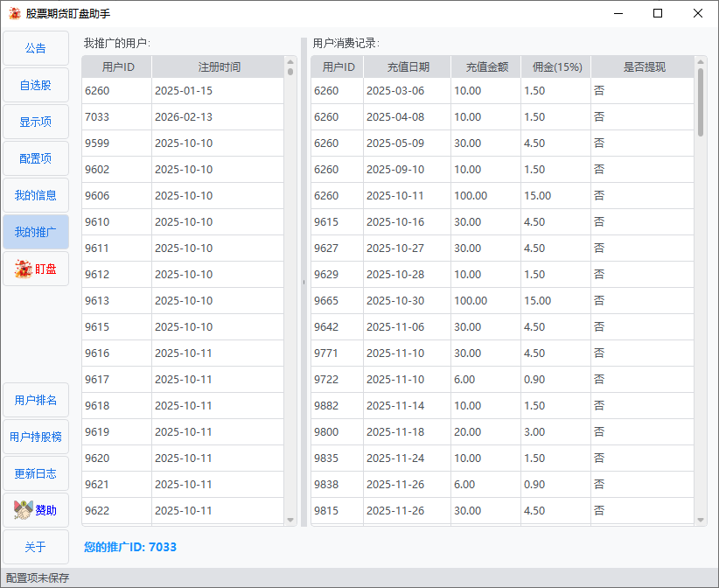Click the 是否提现 column header
Screen dimensions: 719x588
(x=643, y=67)
